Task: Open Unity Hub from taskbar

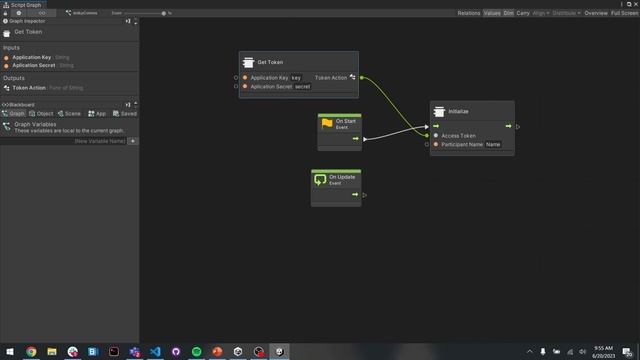Action: (x=238, y=351)
